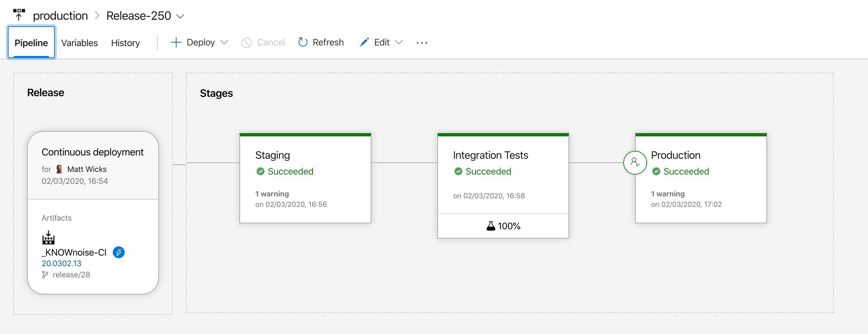The height and width of the screenshot is (334, 868).
Task: Click the build artifact icon above _KNOWnoise-CI
Action: (x=48, y=238)
